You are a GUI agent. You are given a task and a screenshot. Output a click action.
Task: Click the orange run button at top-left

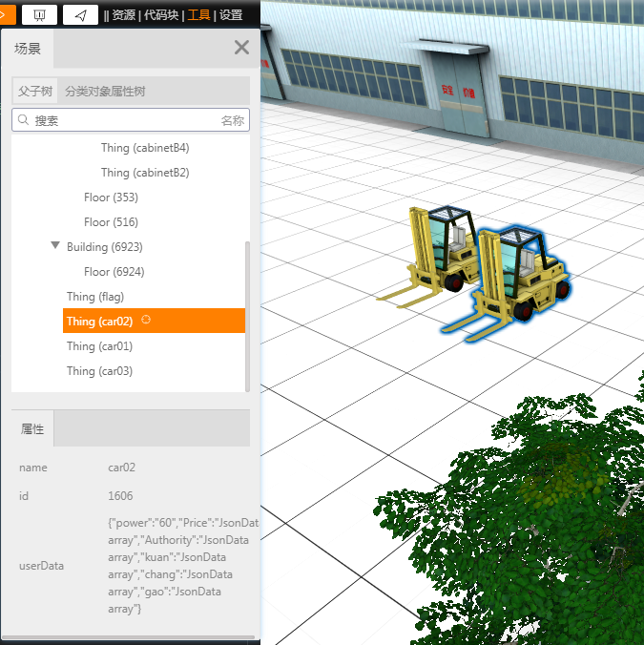click(7, 15)
